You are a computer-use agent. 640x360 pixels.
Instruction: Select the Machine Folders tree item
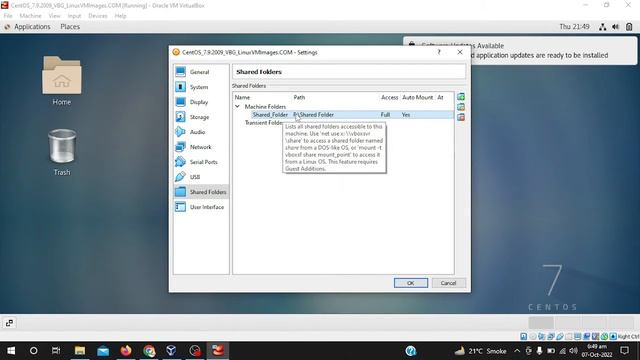265,107
